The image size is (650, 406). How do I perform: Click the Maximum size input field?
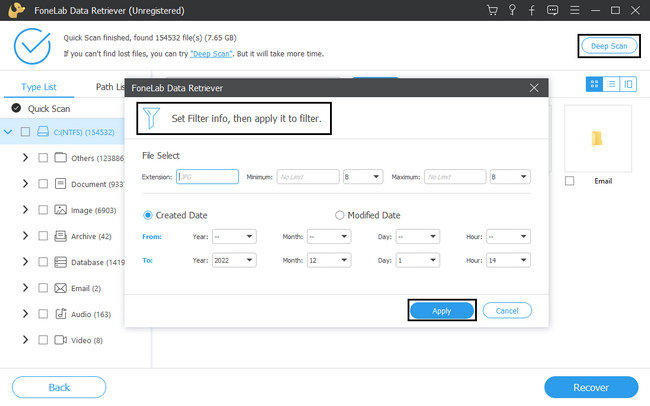(x=455, y=177)
